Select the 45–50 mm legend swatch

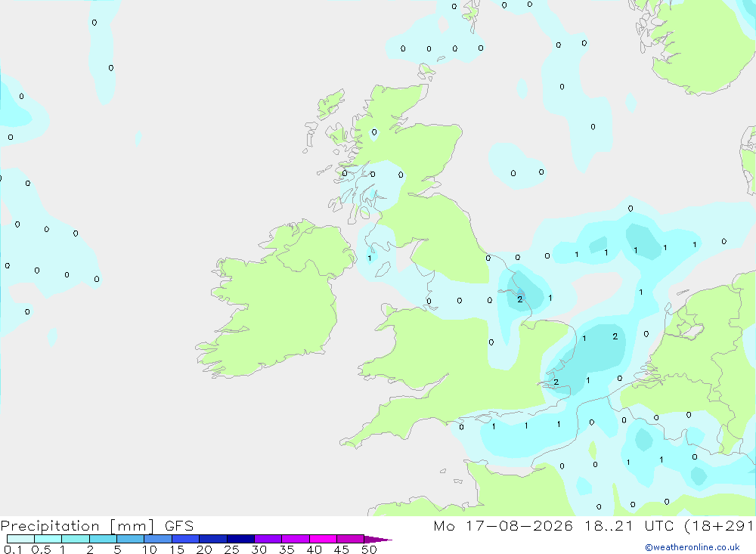351,539
